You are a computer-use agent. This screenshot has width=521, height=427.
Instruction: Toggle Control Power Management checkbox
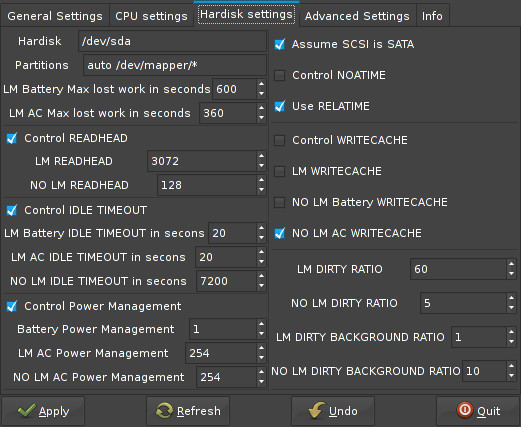click(12, 306)
